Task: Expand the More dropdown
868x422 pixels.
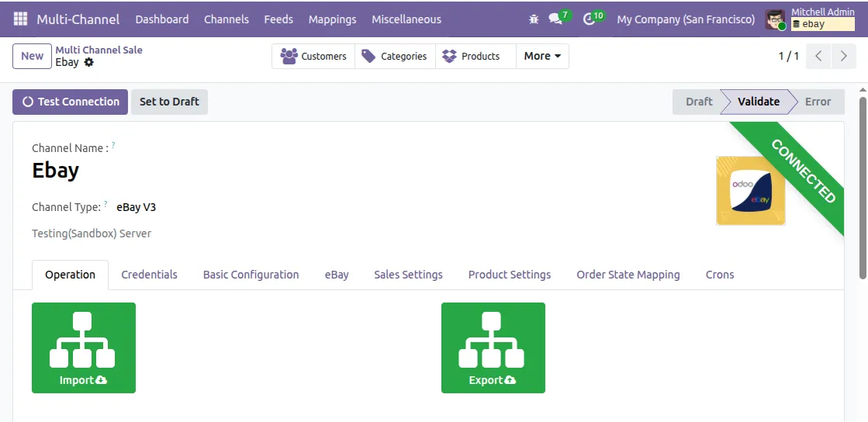Action: click(542, 56)
